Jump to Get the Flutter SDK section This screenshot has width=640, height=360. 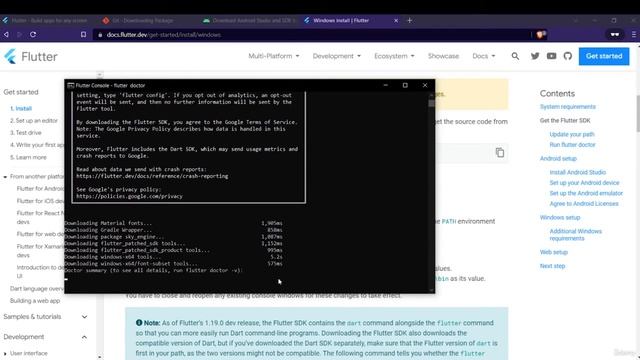point(565,121)
